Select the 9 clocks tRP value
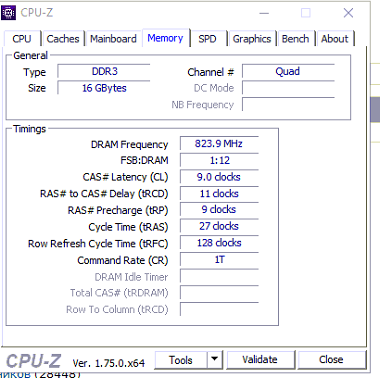Screen dimensions: 380x378 (x=219, y=210)
